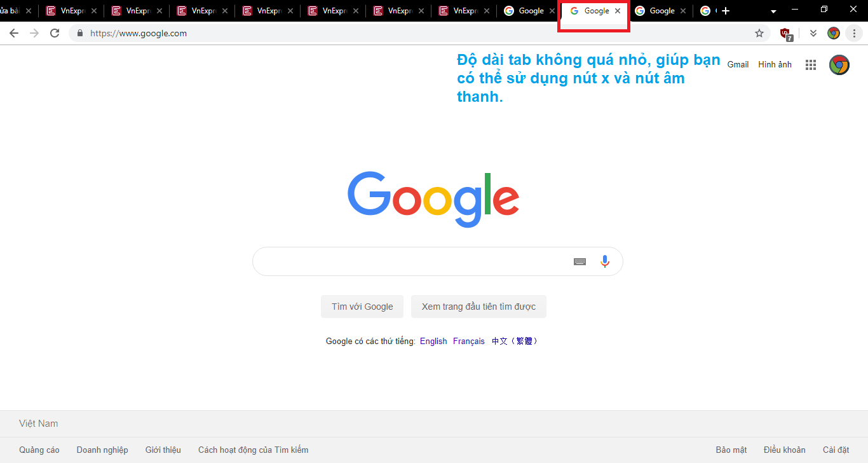The height and width of the screenshot is (463, 868).
Task: Switch Google language to 中文（繁體）
Action: pyautogui.click(x=515, y=341)
